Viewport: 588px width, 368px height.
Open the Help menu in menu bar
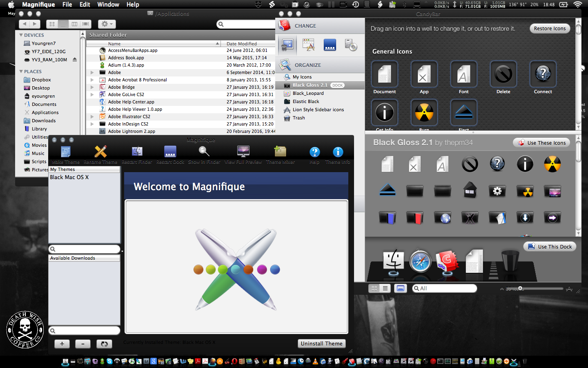pos(133,4)
